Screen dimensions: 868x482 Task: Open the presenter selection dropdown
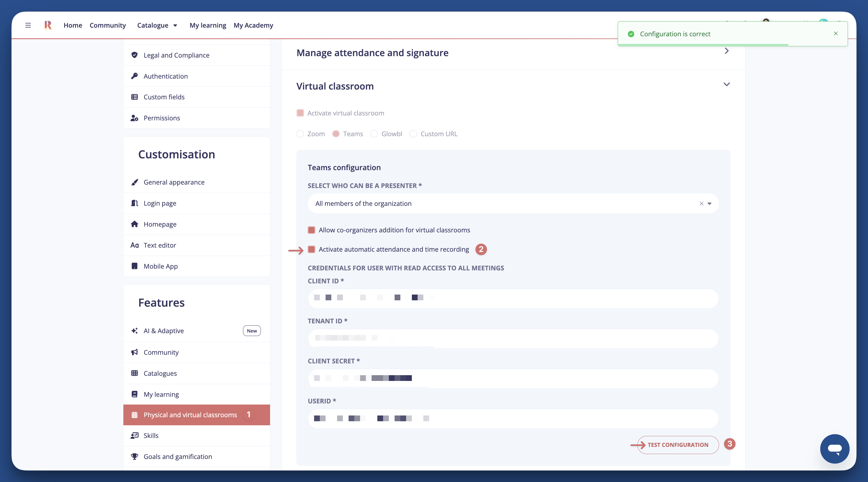tap(709, 203)
